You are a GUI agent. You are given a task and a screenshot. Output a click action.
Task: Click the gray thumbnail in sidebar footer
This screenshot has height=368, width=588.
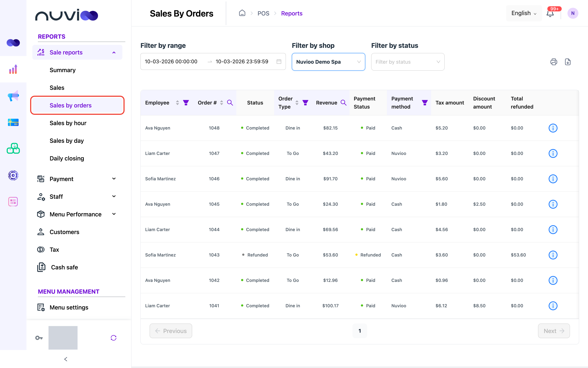click(x=63, y=338)
